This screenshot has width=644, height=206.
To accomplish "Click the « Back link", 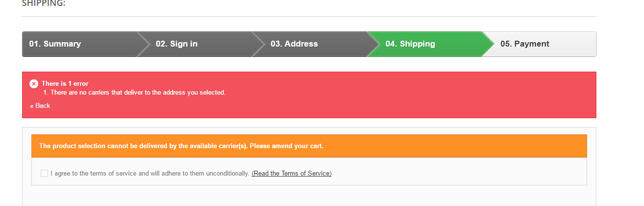I will (40, 106).
